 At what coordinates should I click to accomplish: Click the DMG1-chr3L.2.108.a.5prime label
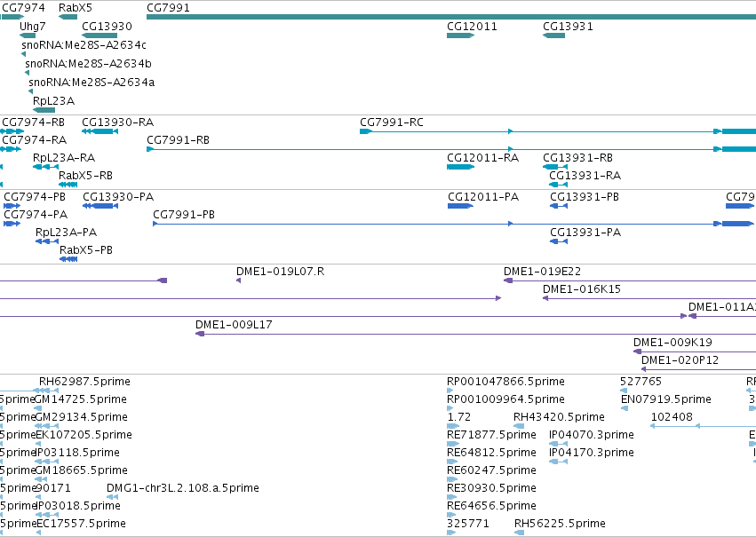[x=183, y=488]
